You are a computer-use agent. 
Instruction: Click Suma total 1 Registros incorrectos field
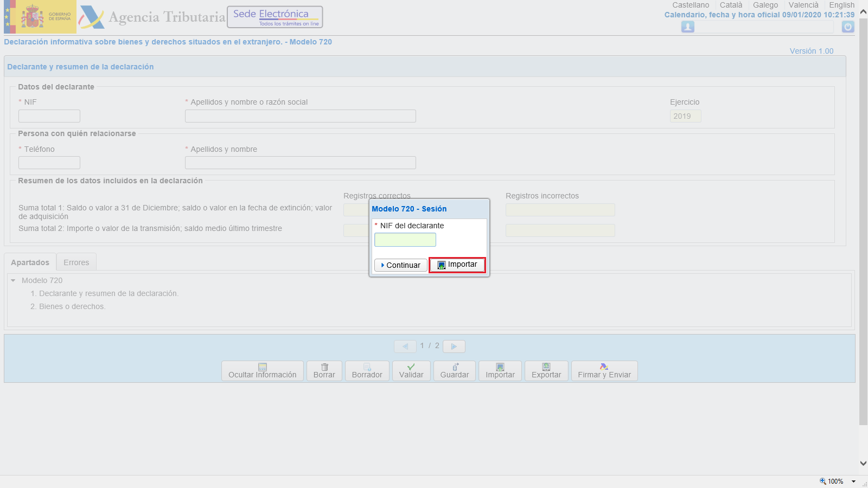(560, 210)
